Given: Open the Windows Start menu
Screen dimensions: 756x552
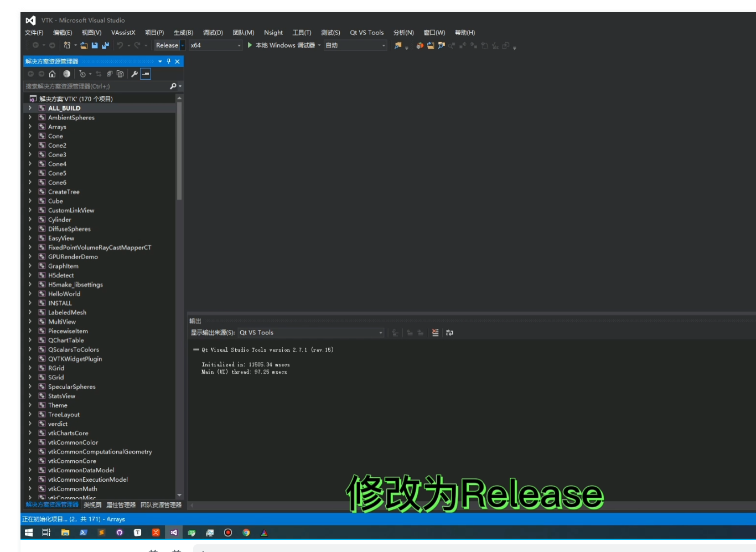Looking at the screenshot, I should tap(29, 533).
